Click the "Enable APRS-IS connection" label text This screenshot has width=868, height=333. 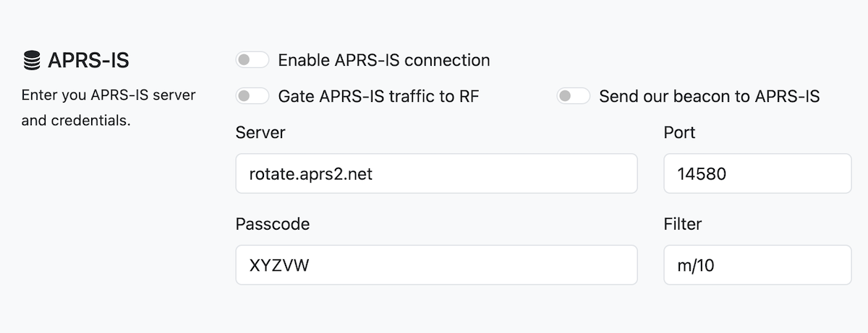tap(383, 60)
